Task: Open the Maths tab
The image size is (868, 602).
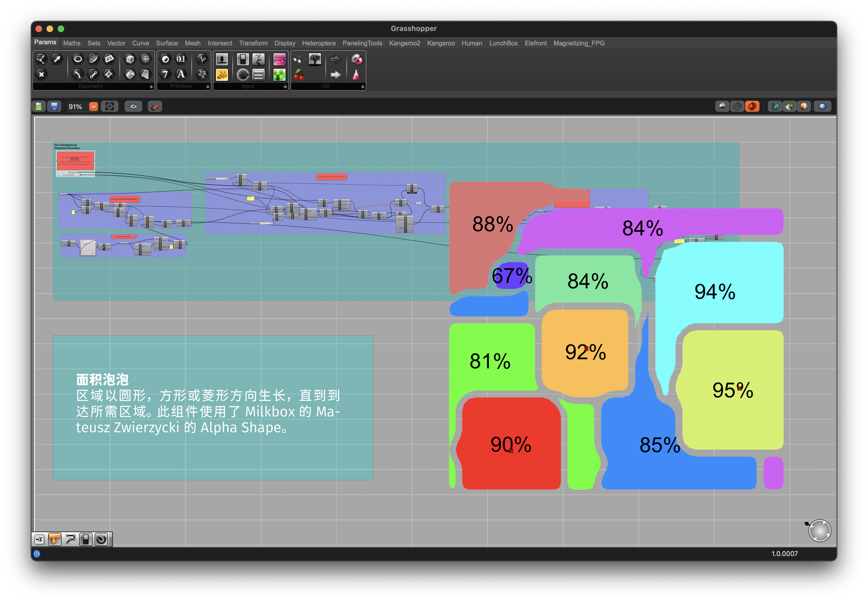Action: point(72,43)
